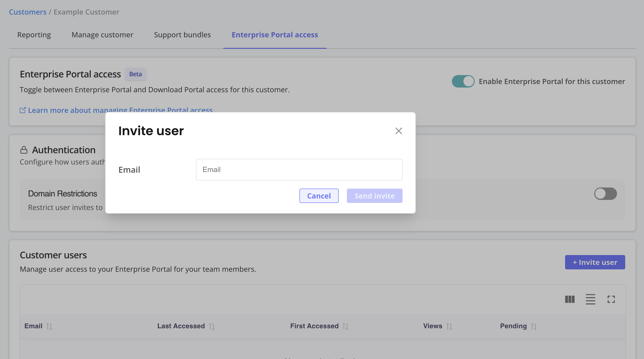The width and height of the screenshot is (644, 359).
Task: Click the external link icon before Learn more
Action: tap(23, 110)
